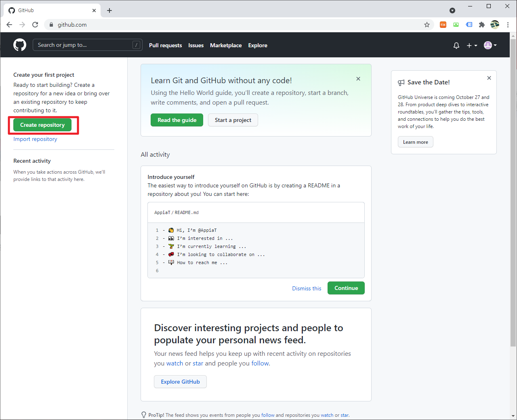Open the Chrome three-dot menu
The width and height of the screenshot is (517, 420).
[x=508, y=25]
